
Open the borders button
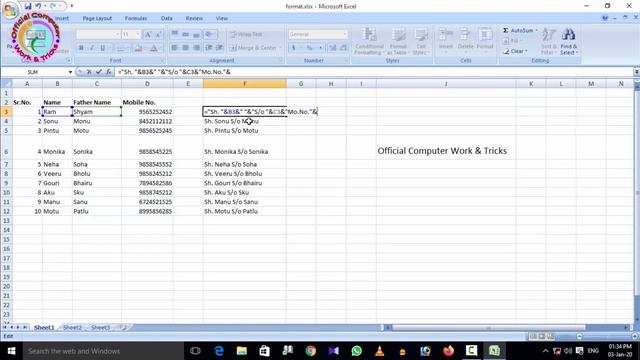pos(121,48)
